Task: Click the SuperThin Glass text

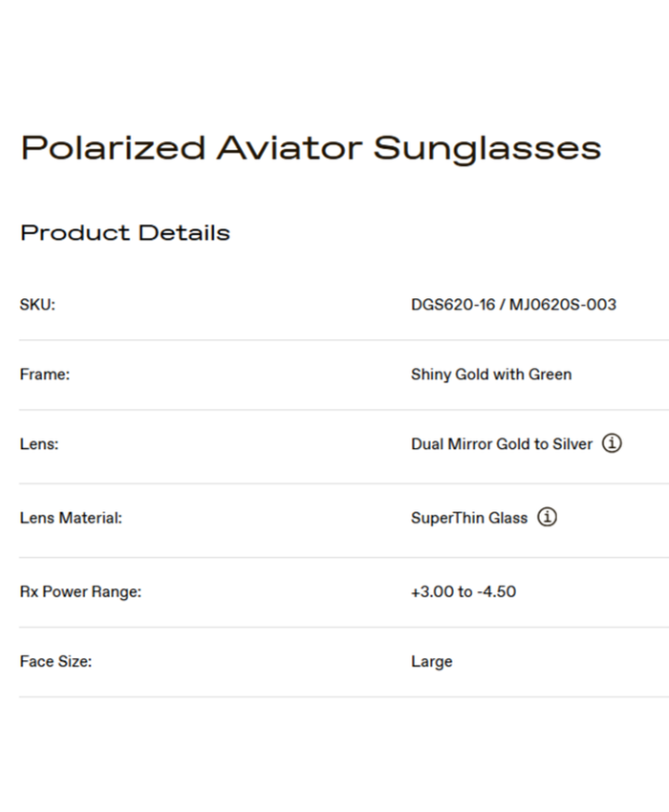Action: (469, 518)
